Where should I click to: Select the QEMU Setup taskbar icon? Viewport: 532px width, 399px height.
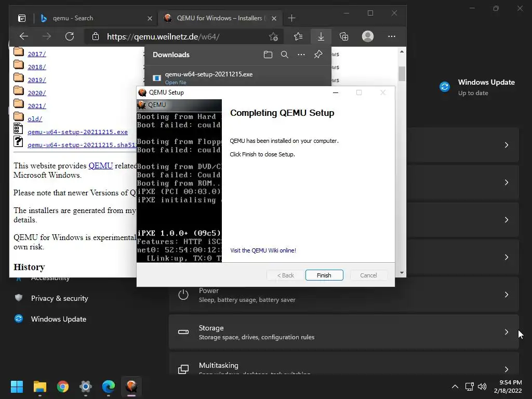pyautogui.click(x=131, y=387)
